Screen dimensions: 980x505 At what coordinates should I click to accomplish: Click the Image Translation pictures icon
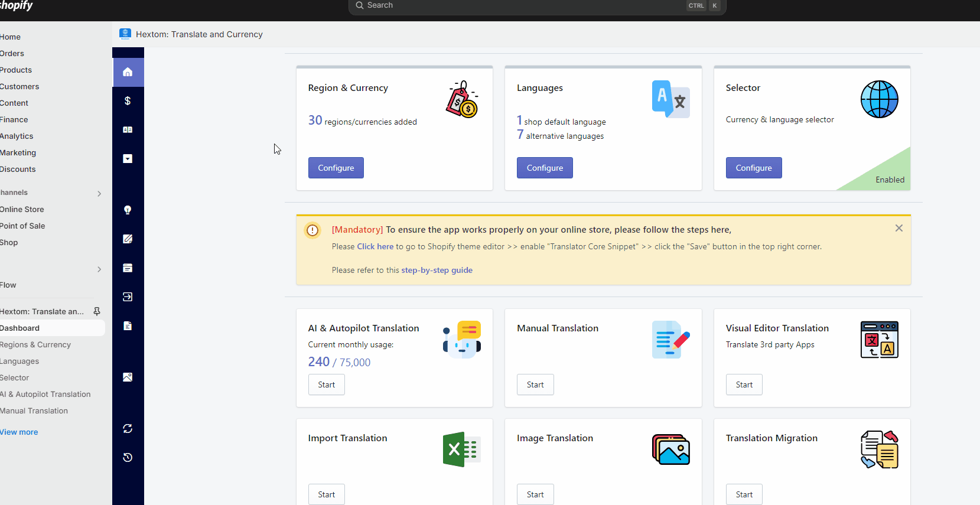point(671,449)
